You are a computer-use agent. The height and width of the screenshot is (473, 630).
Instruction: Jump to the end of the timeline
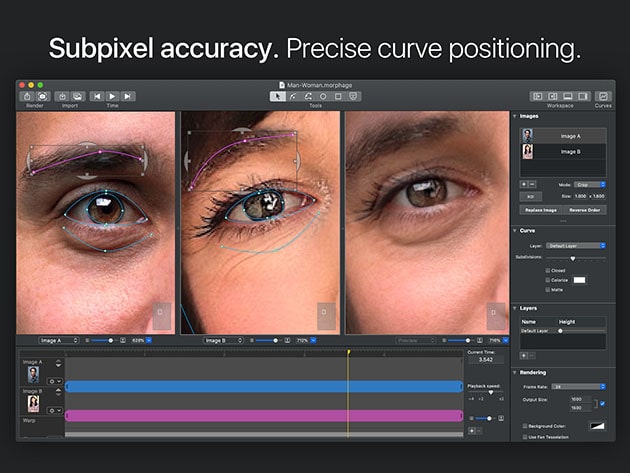127,96
